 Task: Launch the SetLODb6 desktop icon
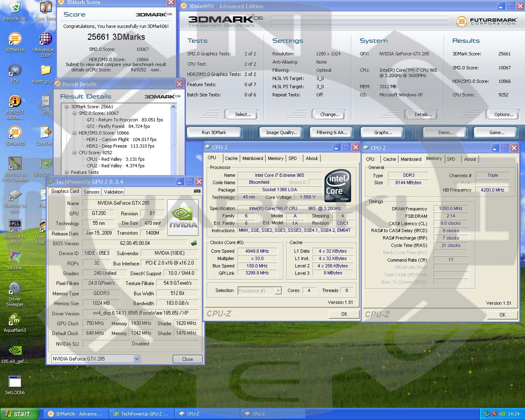point(15,385)
